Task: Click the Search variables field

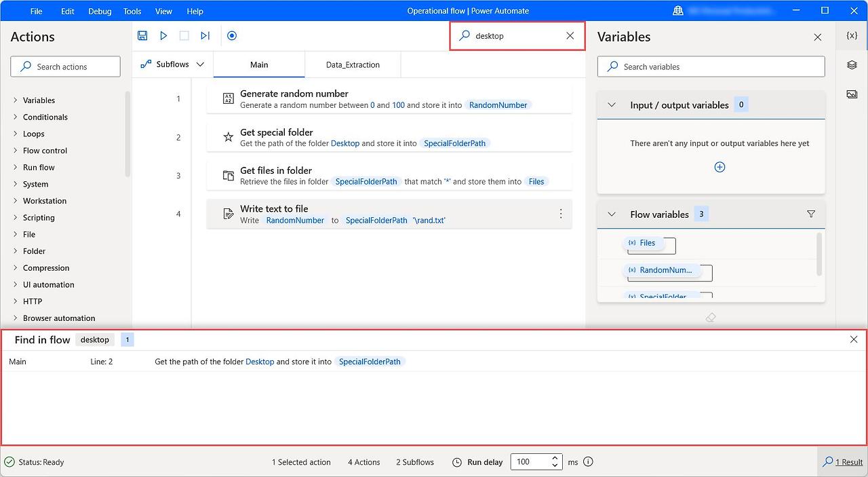Action: (x=711, y=66)
